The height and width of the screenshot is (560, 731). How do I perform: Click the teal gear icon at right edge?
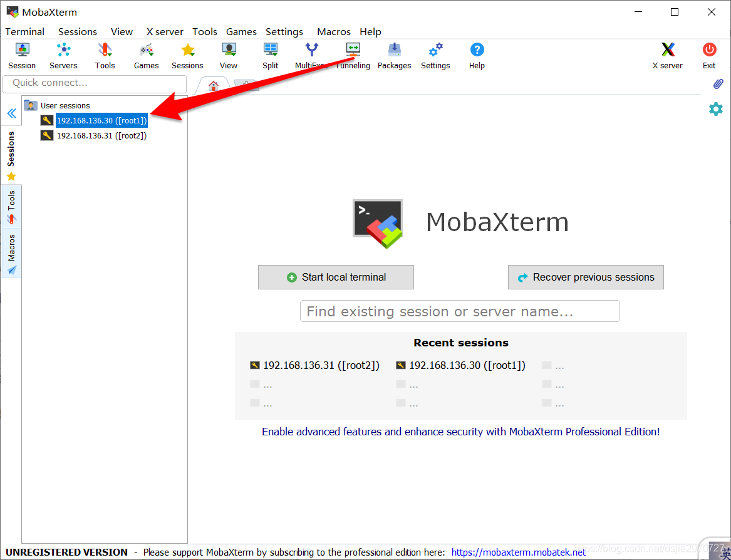[715, 109]
